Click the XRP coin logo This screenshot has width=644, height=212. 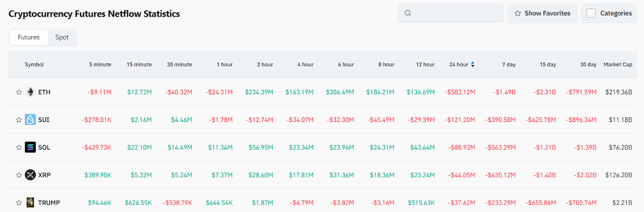tap(30, 175)
